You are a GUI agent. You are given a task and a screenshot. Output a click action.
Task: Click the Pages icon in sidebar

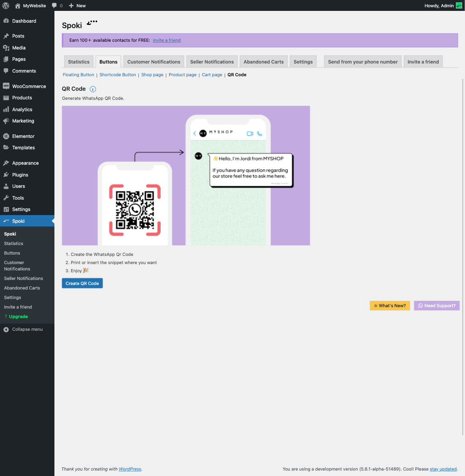[x=6, y=59]
